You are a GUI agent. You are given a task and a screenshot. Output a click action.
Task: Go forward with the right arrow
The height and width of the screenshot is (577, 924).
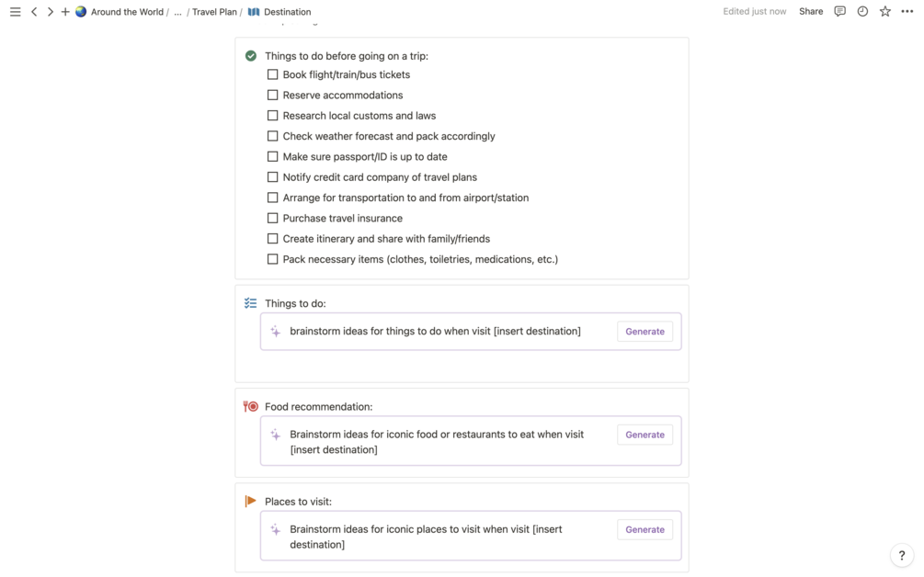click(x=50, y=12)
